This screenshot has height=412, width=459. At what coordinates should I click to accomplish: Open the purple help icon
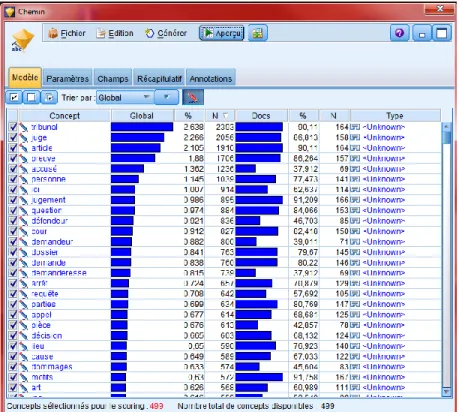(x=399, y=33)
